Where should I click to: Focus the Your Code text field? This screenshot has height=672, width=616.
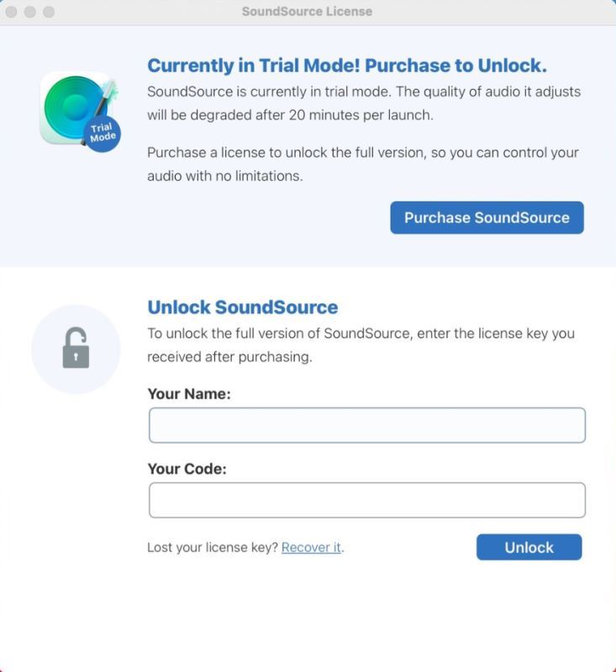point(367,500)
